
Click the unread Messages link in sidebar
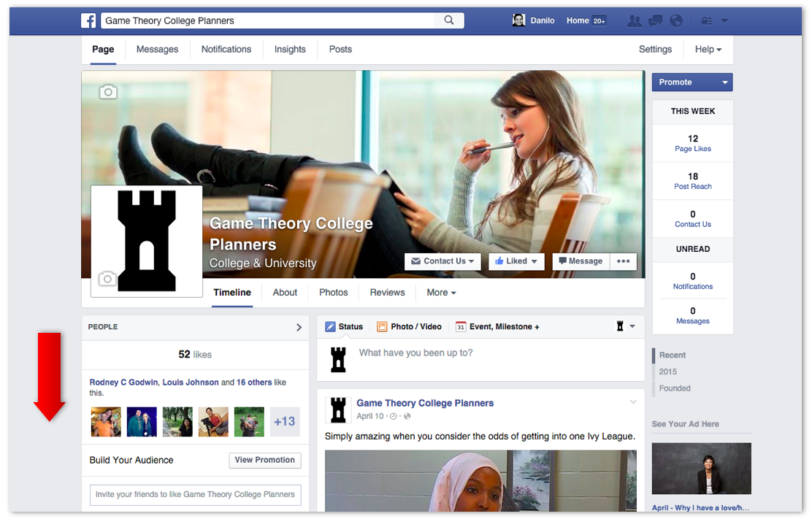tap(692, 321)
